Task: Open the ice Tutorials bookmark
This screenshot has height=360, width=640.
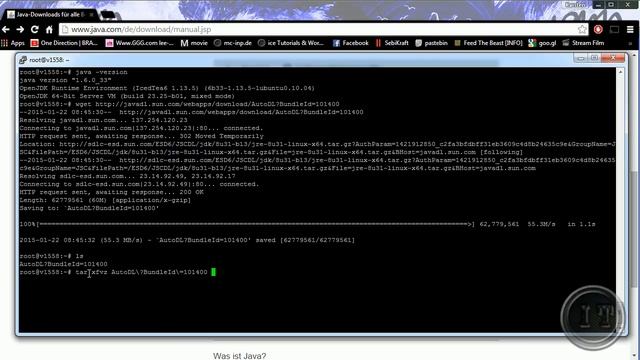Action: pyautogui.click(x=291, y=43)
